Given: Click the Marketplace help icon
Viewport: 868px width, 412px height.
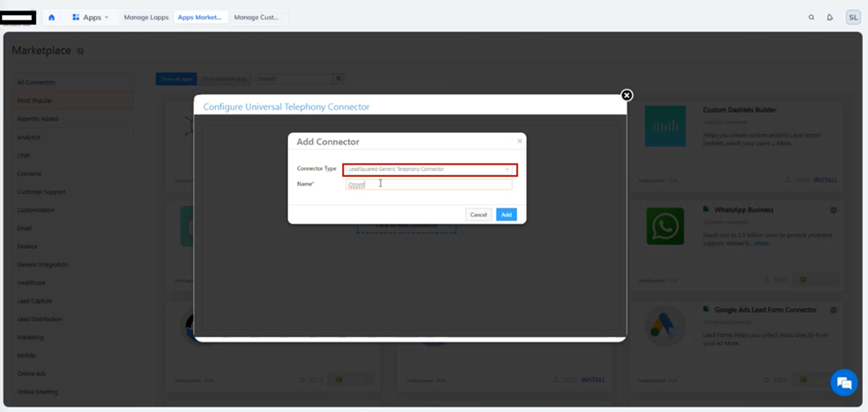Looking at the screenshot, I should click(80, 51).
